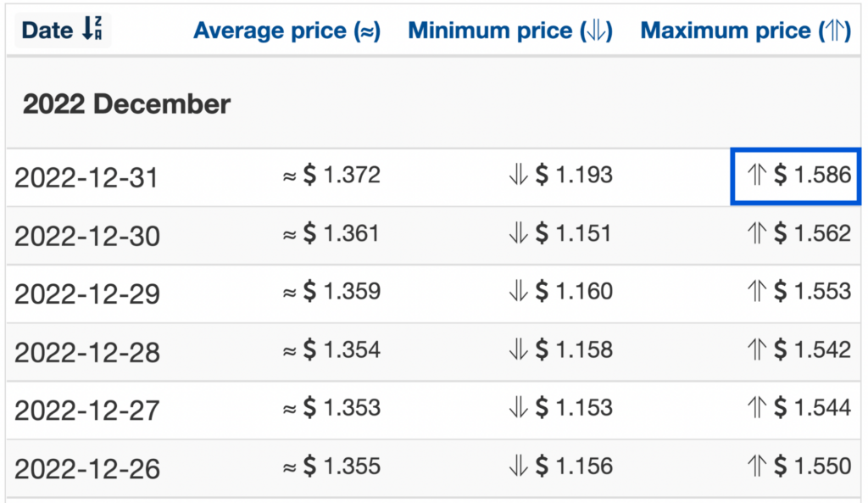Screen dimensions: 868x503
Task: Click the up arrows icon beside $ 1.562
Action: pyautogui.click(x=757, y=233)
